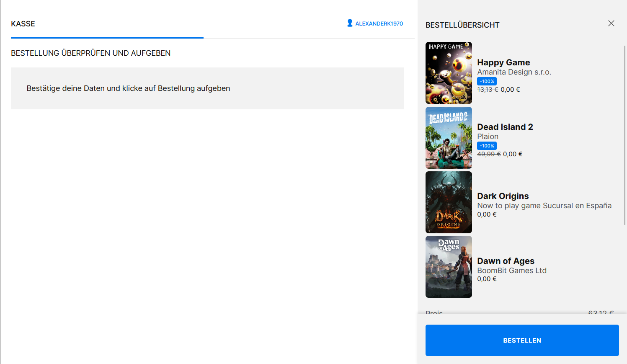Select the Dark Origins cover thumbnail
The image size is (627, 364).
pyautogui.click(x=449, y=202)
